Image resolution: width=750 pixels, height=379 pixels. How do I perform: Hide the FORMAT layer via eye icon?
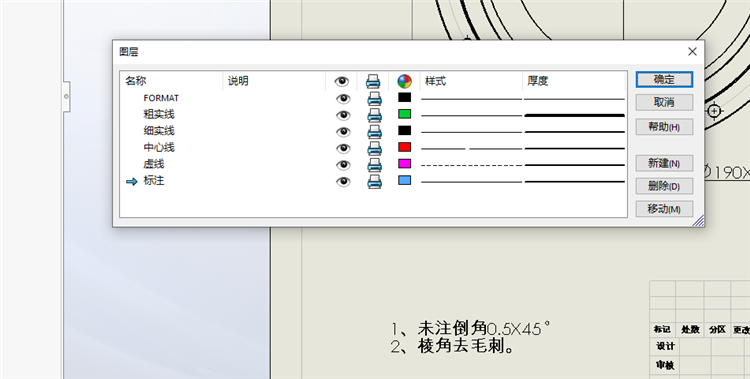tap(343, 99)
